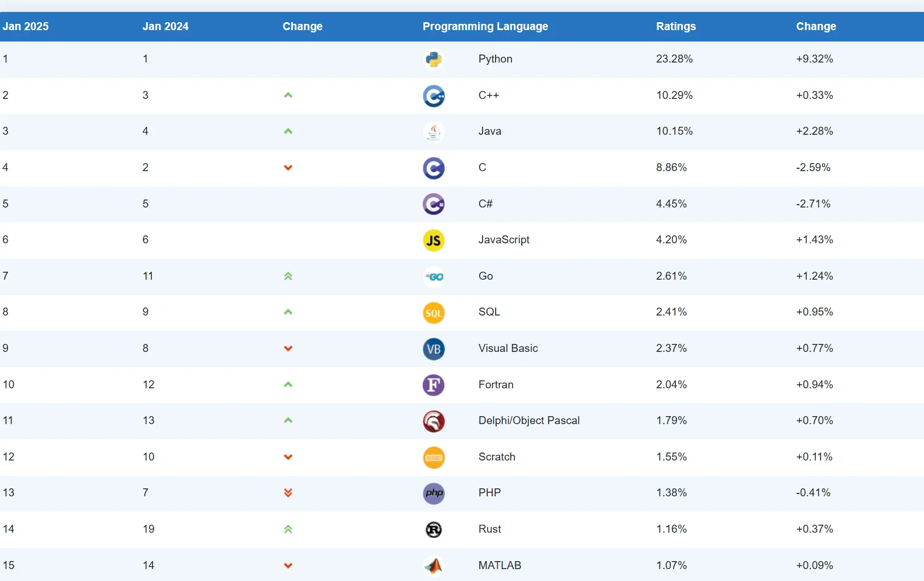Click the 1.07% rating for MATLAB
This screenshot has height=581, width=924.
pos(671,565)
